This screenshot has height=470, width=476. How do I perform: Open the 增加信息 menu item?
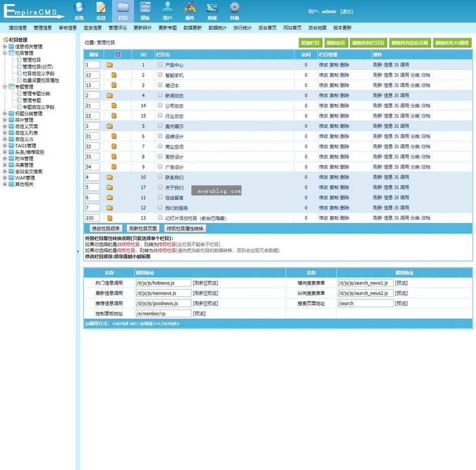coord(18,28)
